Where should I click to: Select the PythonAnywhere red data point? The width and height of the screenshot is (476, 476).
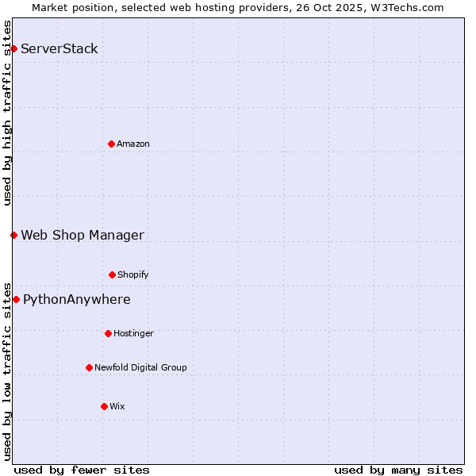pyautogui.click(x=16, y=299)
